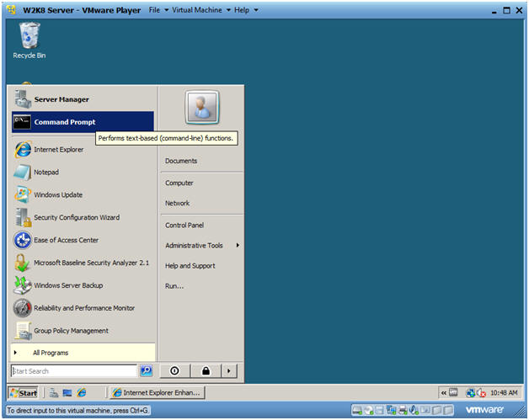Switch to Internet Explorer Enhanced taskbar button
529x420 pixels.
click(158, 393)
